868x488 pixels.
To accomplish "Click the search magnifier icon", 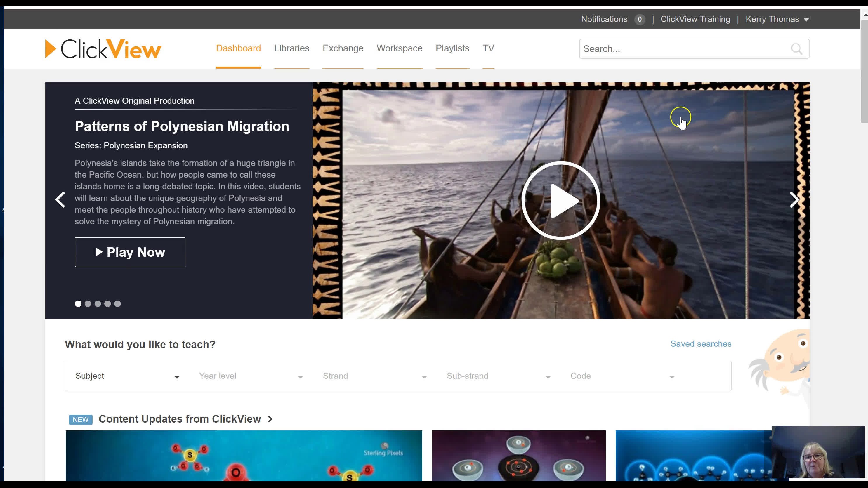I will coord(796,49).
